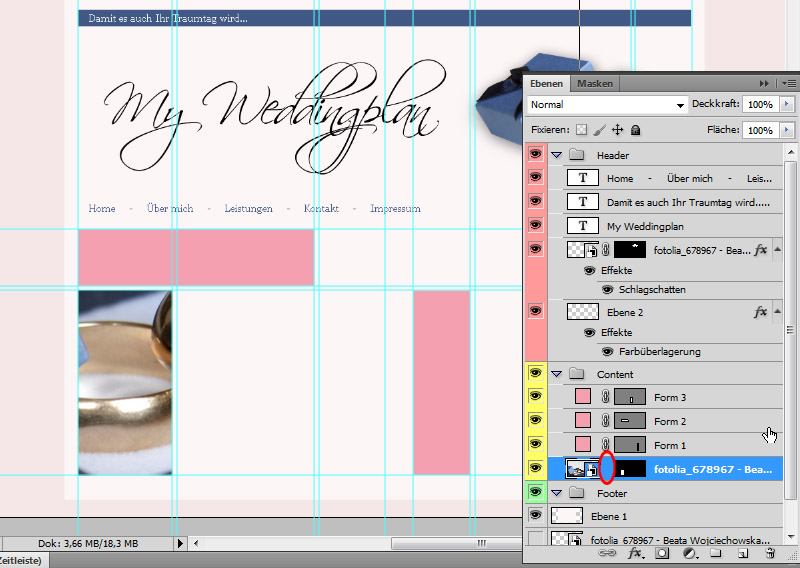Open the Normal blend mode dropdown
800x568 pixels.
point(607,104)
